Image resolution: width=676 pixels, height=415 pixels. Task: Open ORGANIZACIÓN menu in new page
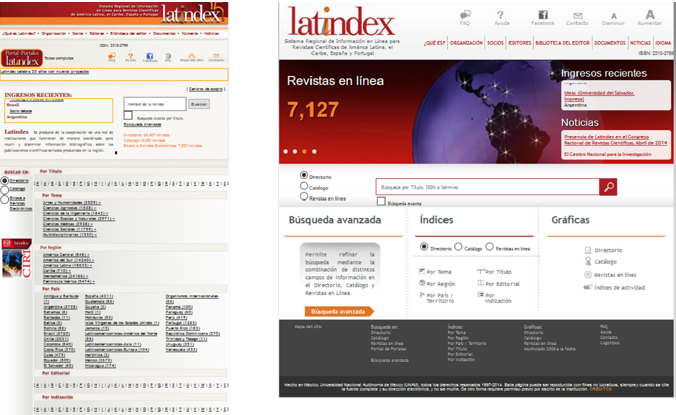[x=466, y=43]
